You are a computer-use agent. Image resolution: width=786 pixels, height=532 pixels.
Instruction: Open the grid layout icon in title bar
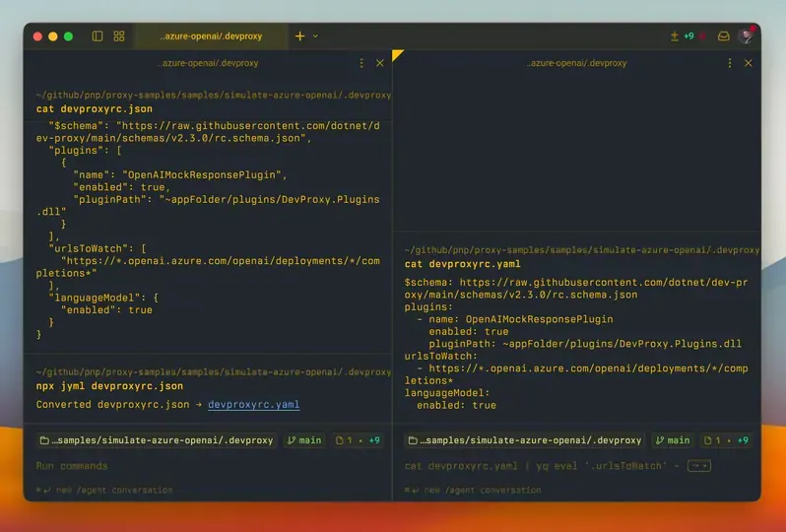coord(119,36)
